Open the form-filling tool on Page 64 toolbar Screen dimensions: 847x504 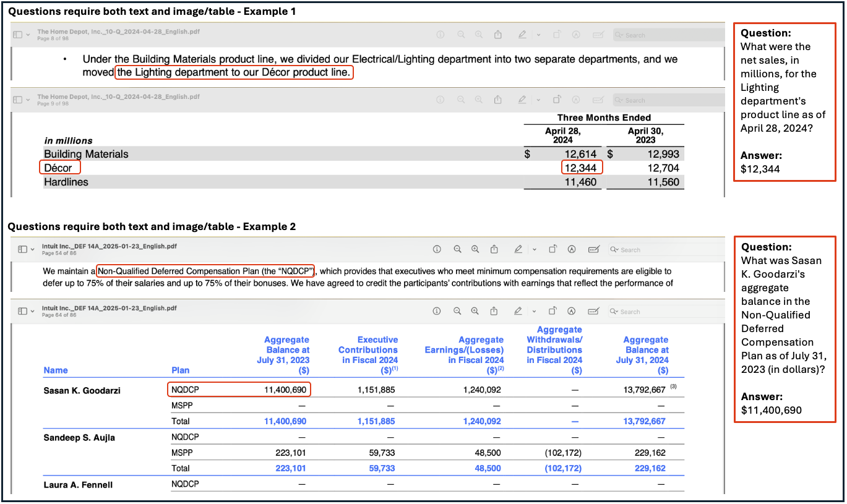pos(593,311)
